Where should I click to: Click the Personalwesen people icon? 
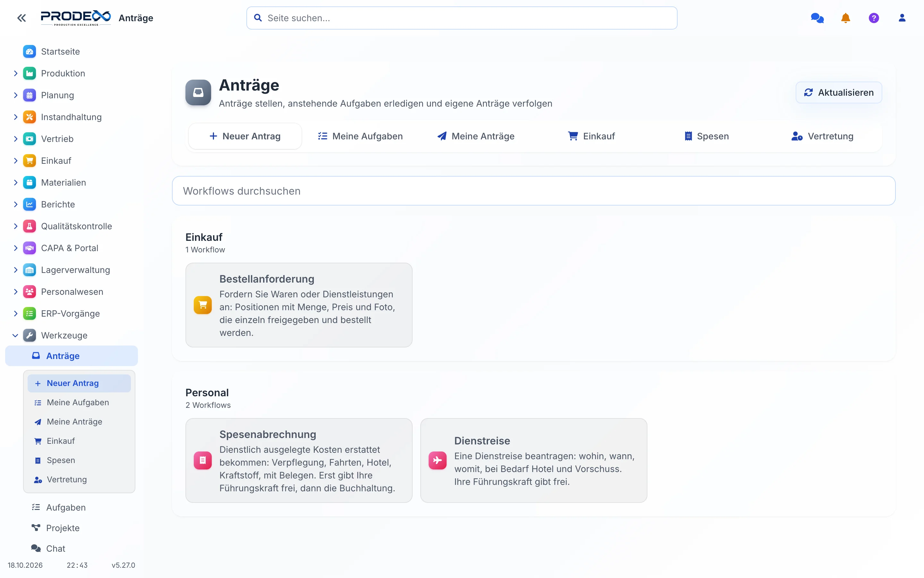click(x=30, y=292)
